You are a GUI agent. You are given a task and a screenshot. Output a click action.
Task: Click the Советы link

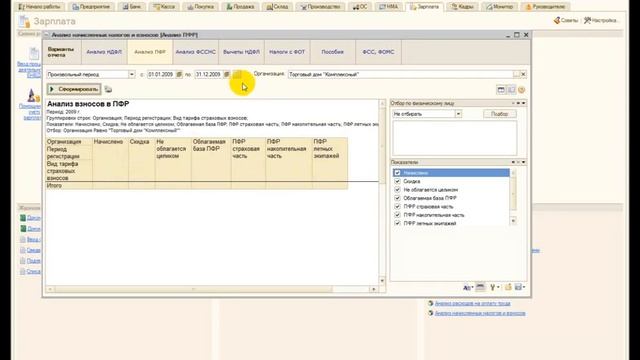point(566,20)
